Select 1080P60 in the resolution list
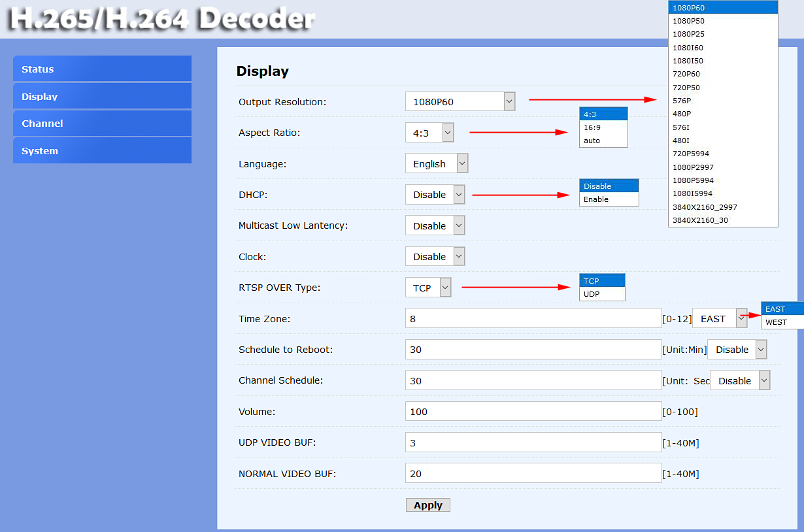 [723, 8]
